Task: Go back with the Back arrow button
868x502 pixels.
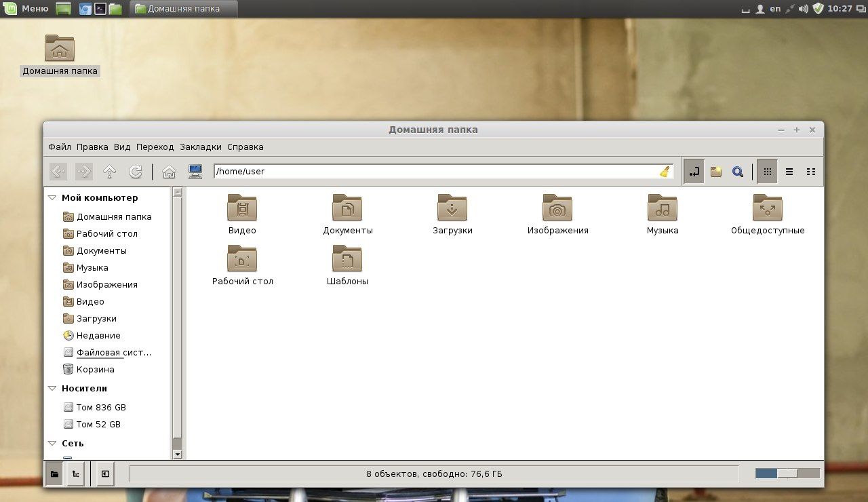Action: pos(59,172)
